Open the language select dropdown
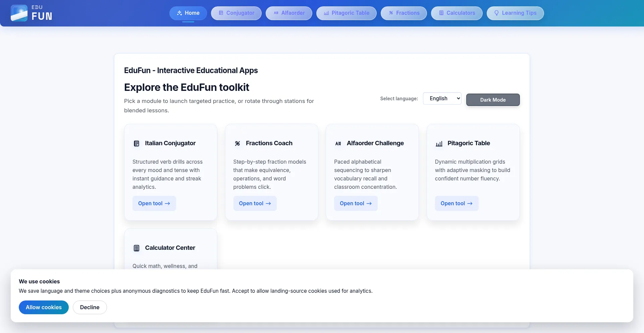644x333 pixels. [x=442, y=99]
